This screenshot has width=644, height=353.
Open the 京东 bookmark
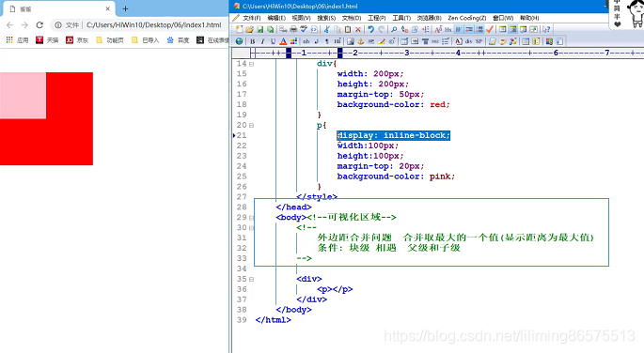pyautogui.click(x=77, y=40)
